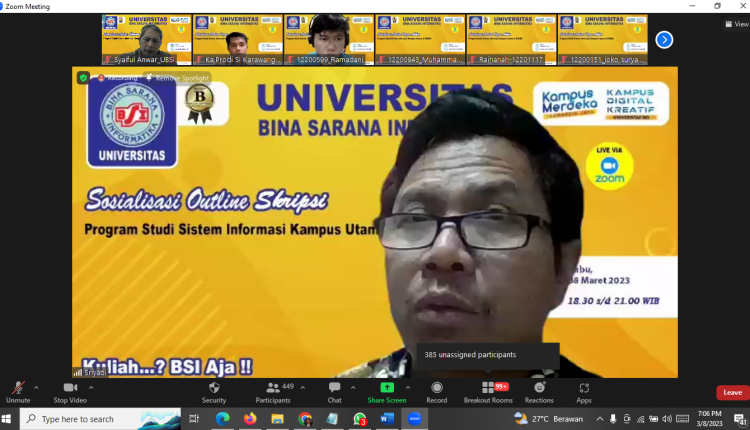Open Windows Start menu

7,419
